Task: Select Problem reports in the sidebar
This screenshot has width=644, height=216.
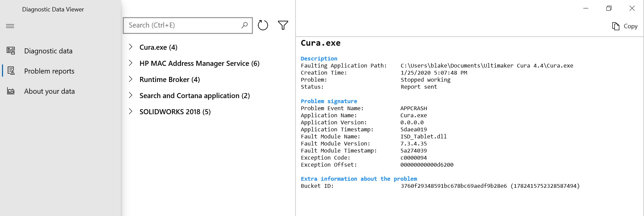Action: click(49, 71)
